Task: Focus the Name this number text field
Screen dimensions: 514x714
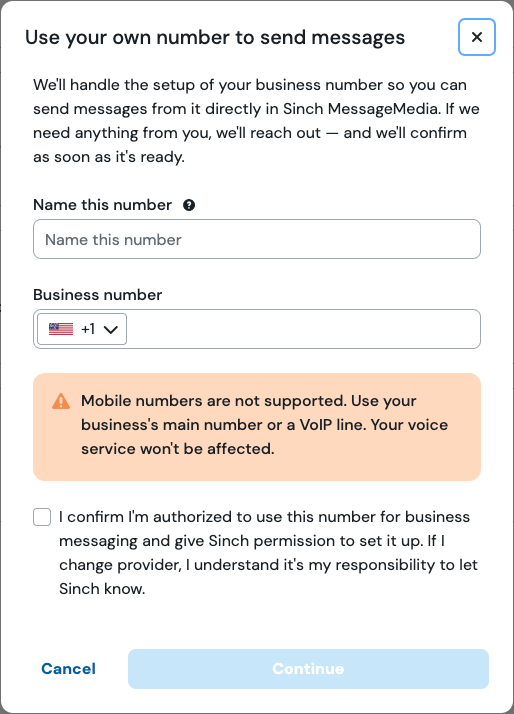Action: click(x=257, y=239)
